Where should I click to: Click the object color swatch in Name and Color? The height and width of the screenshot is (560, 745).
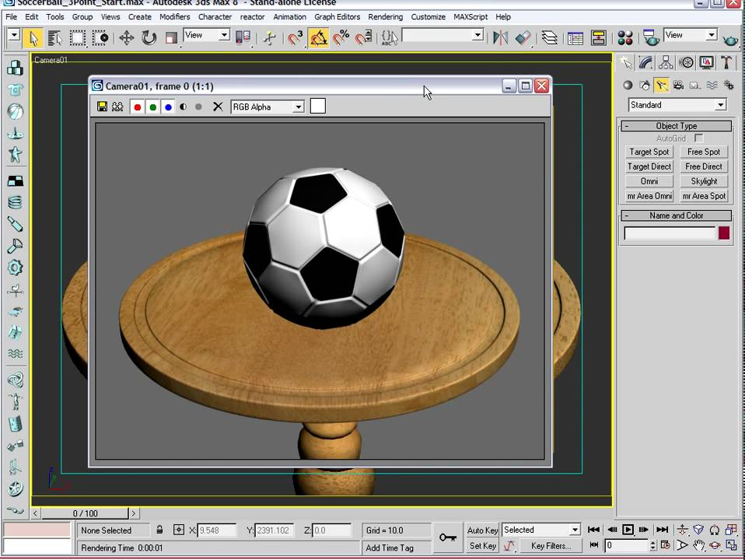click(x=724, y=233)
